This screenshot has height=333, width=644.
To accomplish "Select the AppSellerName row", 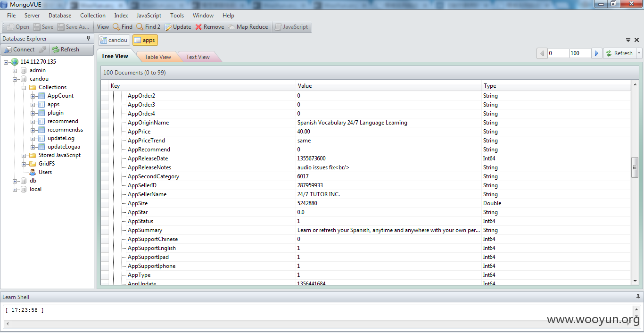I will pyautogui.click(x=366, y=194).
